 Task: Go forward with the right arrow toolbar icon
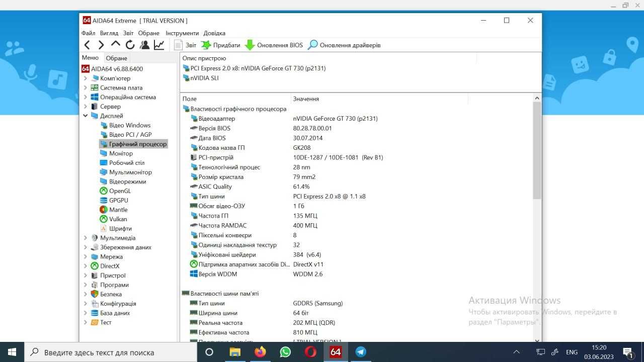pos(101,45)
